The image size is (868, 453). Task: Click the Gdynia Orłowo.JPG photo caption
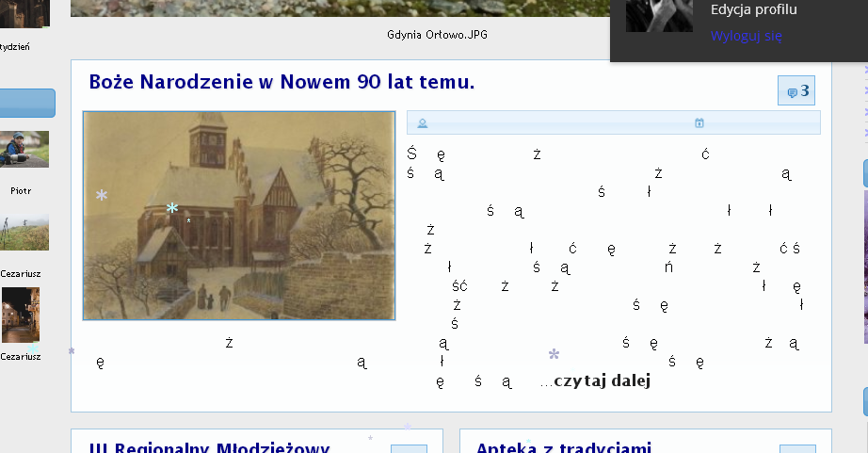[x=437, y=35]
